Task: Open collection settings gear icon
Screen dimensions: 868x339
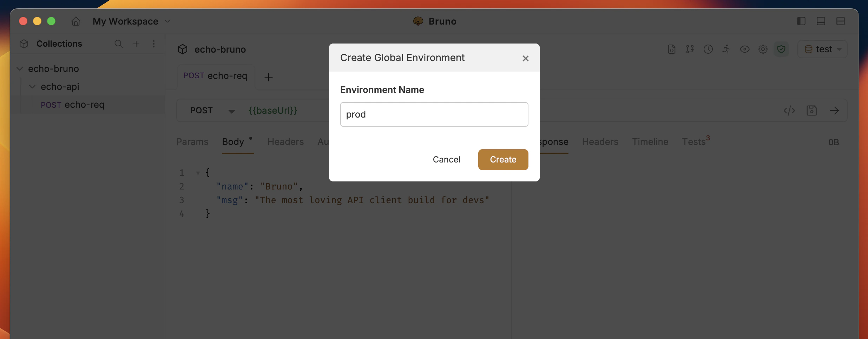Action: (x=763, y=49)
